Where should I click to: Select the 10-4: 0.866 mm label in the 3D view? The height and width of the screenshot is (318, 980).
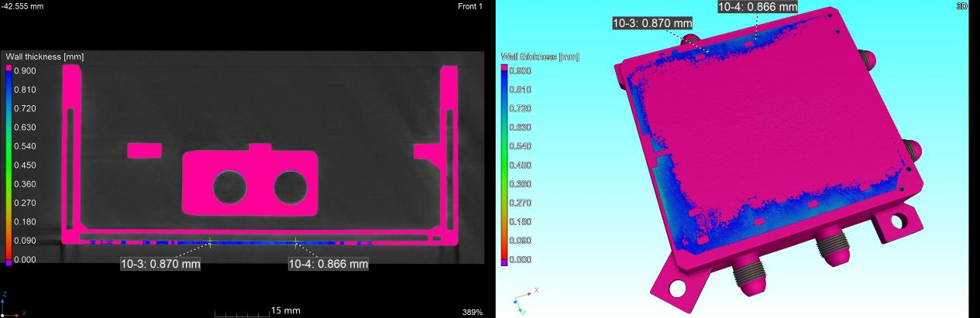[758, 7]
